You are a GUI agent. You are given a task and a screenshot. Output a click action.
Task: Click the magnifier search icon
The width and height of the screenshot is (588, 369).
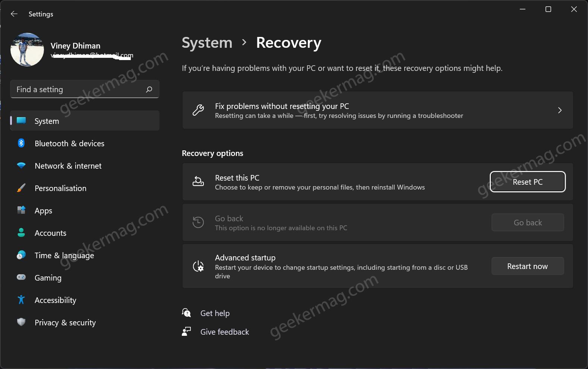149,89
